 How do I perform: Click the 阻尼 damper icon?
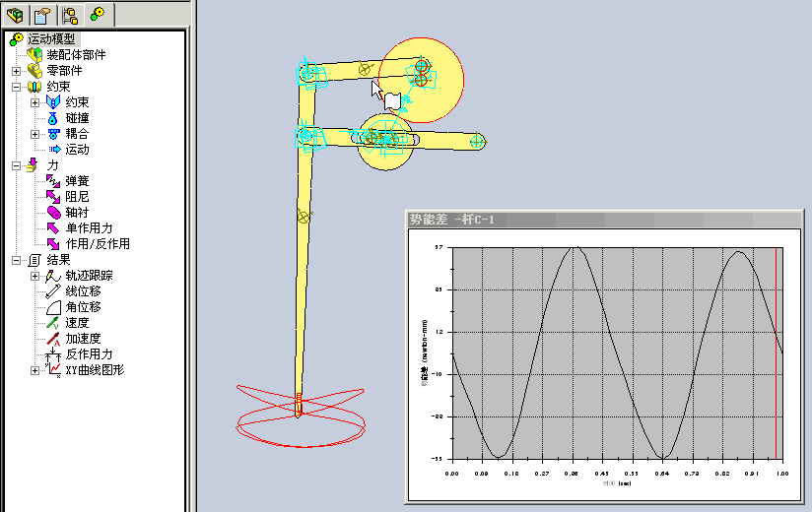(x=53, y=197)
